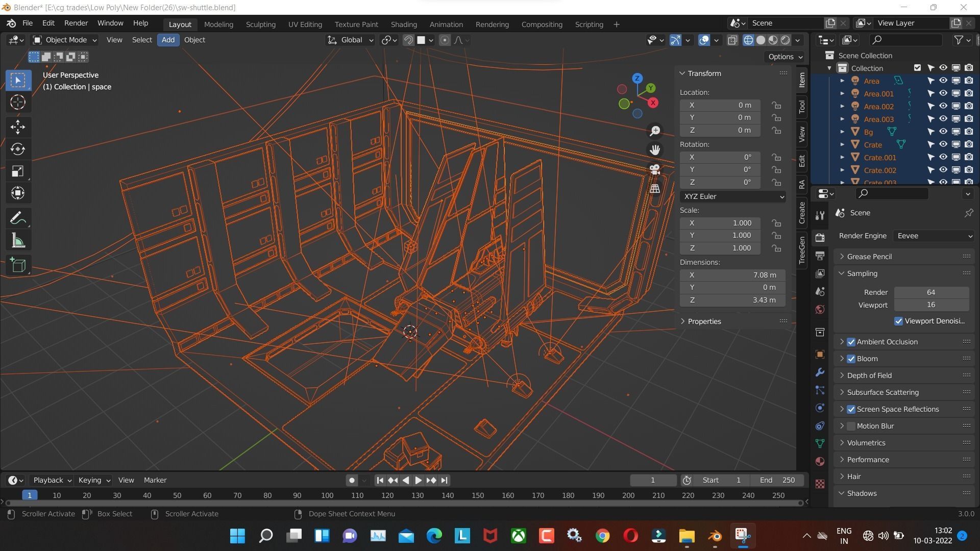Select the Rotate tool icon
The width and height of the screenshot is (980, 551).
click(x=18, y=149)
